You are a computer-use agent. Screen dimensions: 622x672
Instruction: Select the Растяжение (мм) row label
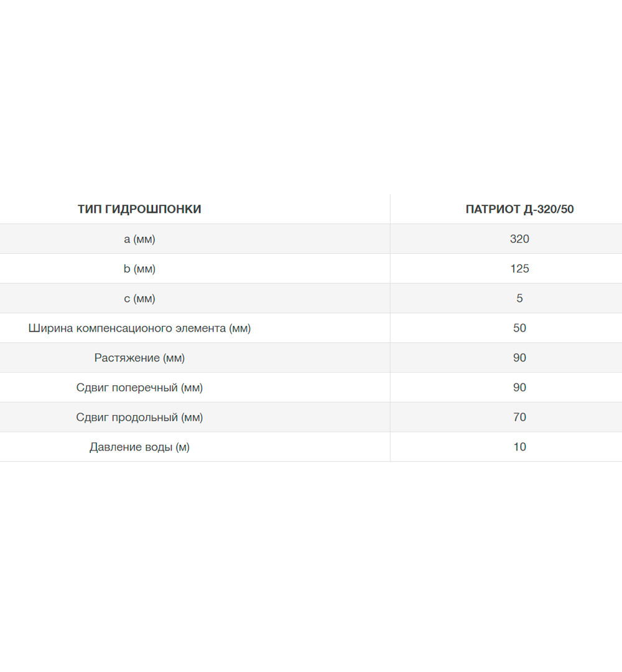pos(140,358)
